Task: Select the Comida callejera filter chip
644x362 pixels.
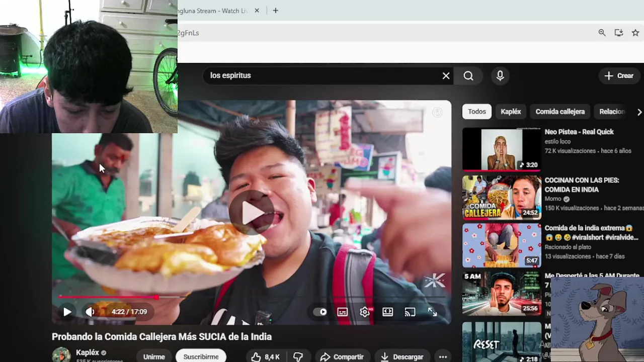Action: [x=560, y=112]
